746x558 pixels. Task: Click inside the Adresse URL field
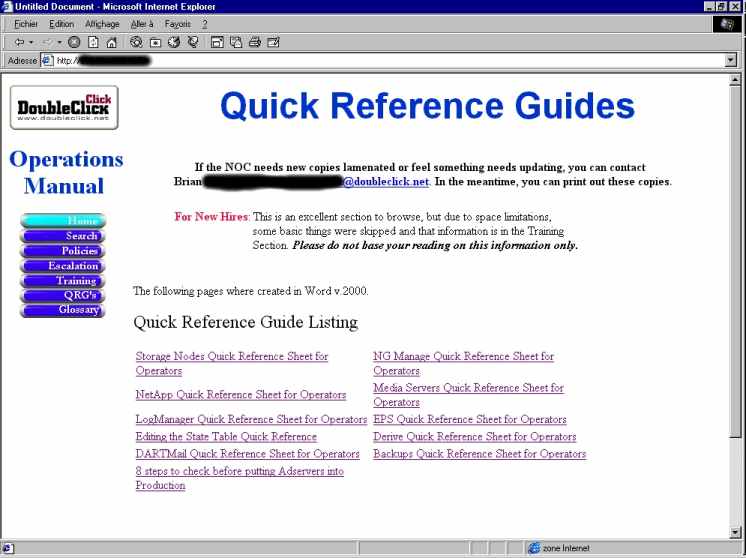tap(390, 60)
